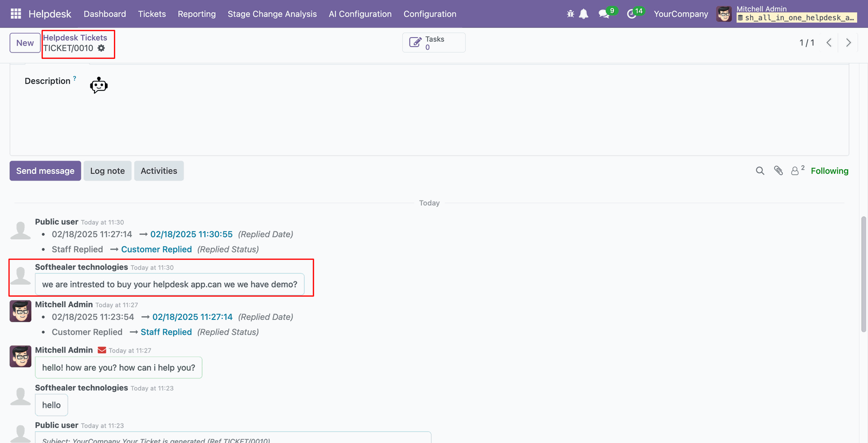Click the chatter search magnifier icon
The height and width of the screenshot is (443, 868).
(760, 171)
